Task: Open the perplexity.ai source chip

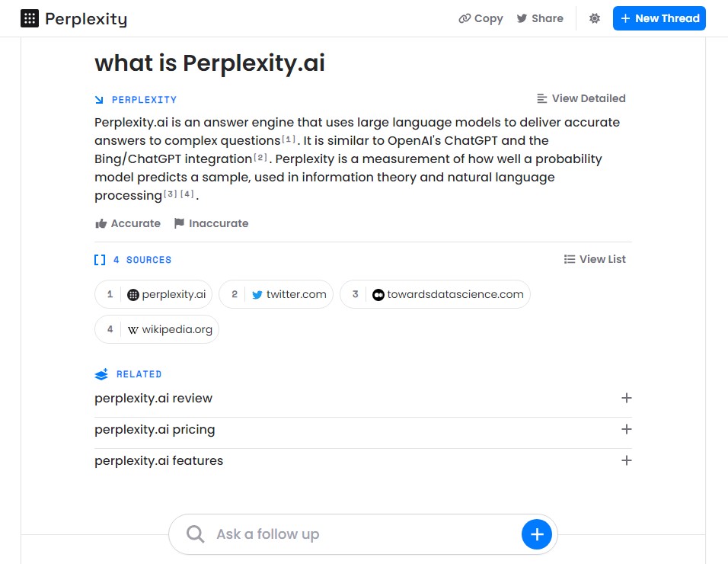Action: click(x=153, y=294)
